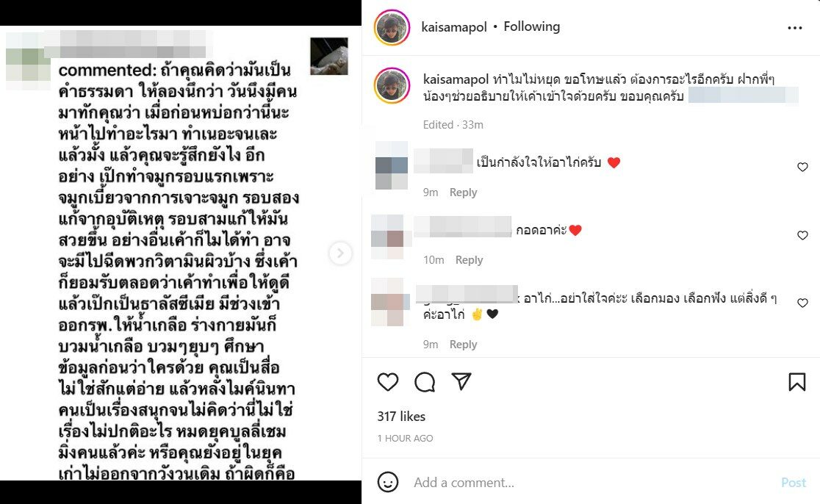The image size is (820, 504).
Task: Open the emoji picker smiley icon
Action: [387, 482]
